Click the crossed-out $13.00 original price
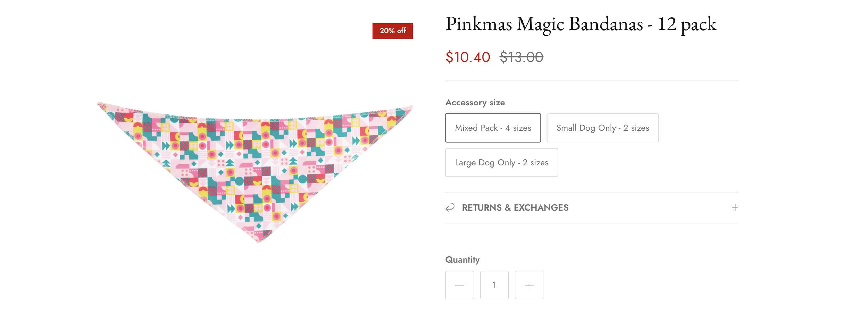The width and height of the screenshot is (868, 316). click(x=521, y=57)
